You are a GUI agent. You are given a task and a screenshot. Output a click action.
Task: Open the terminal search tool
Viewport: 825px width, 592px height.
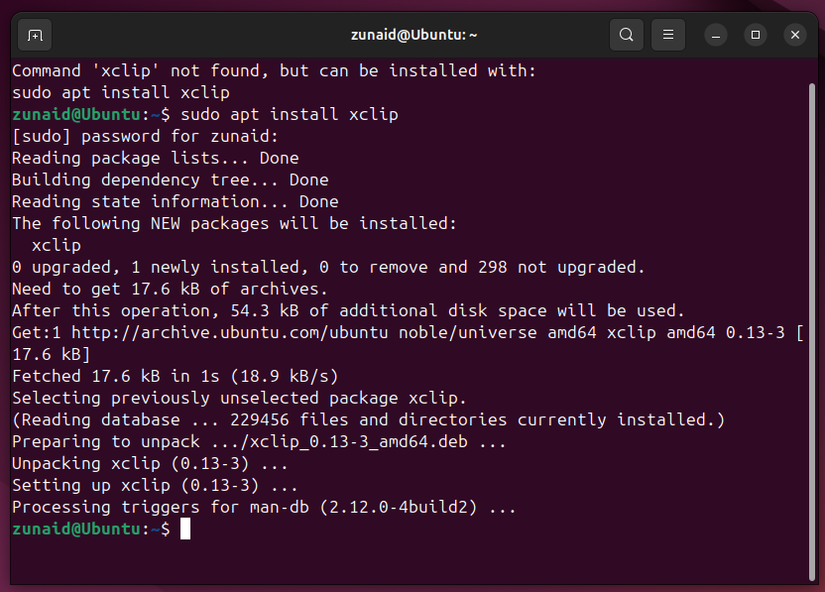[626, 34]
